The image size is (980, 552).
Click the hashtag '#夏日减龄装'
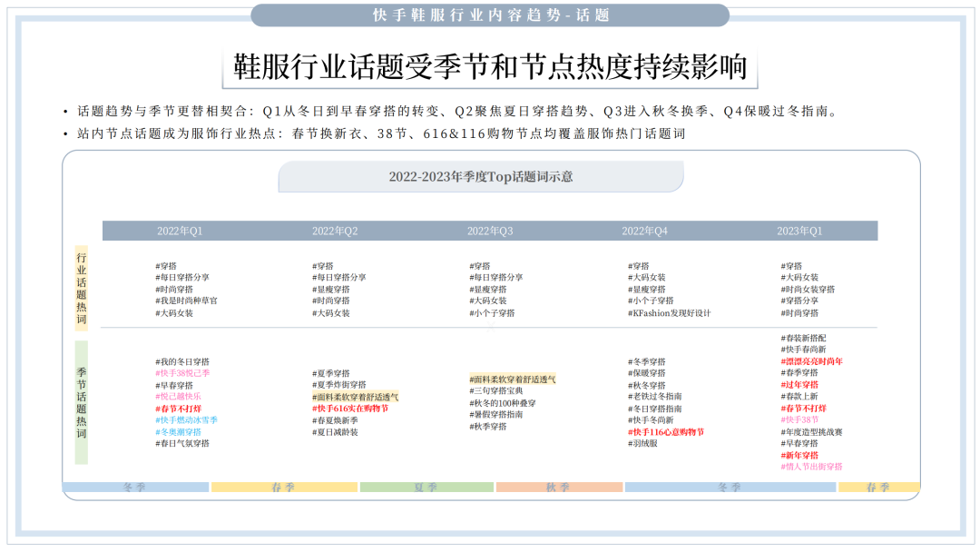[335, 432]
